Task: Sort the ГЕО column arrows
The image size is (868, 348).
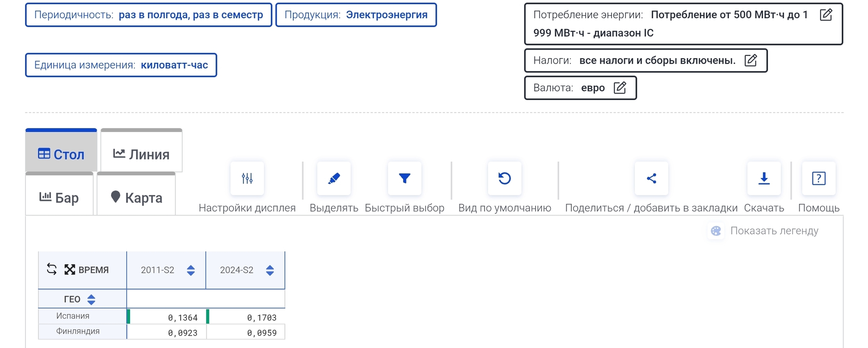Action: coord(91,299)
